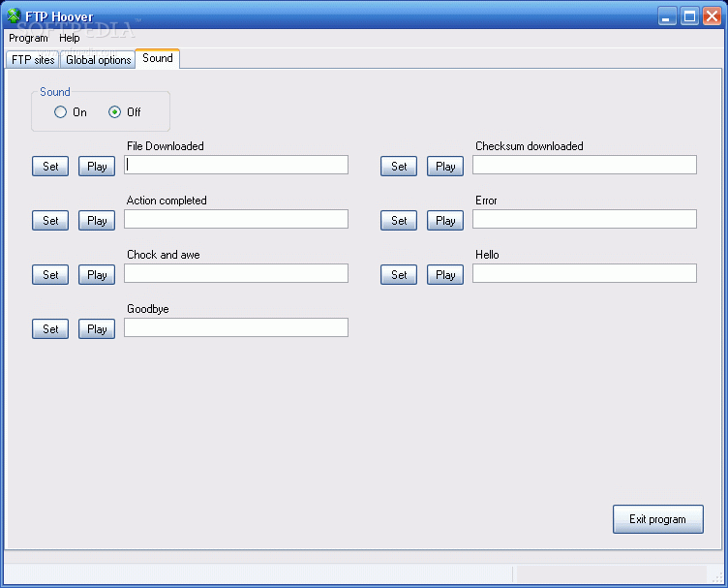This screenshot has height=588, width=728.
Task: Focus the Hello sound path field
Action: point(585,273)
